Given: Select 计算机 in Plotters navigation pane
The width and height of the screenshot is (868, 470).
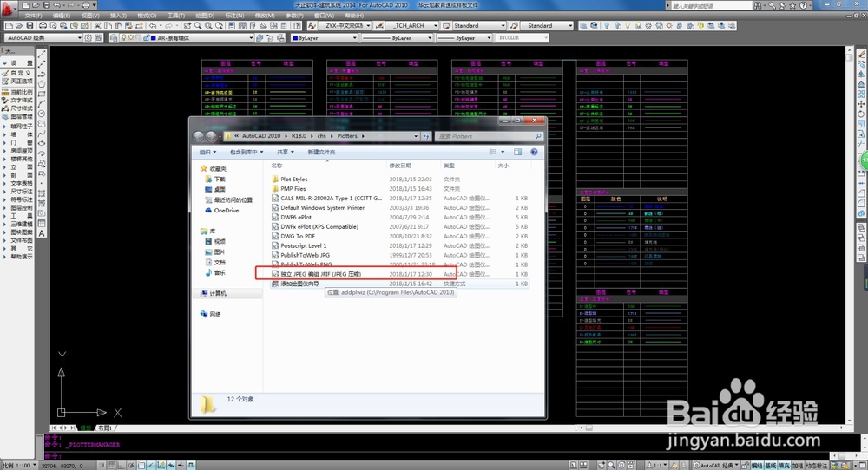Looking at the screenshot, I should tap(218, 294).
